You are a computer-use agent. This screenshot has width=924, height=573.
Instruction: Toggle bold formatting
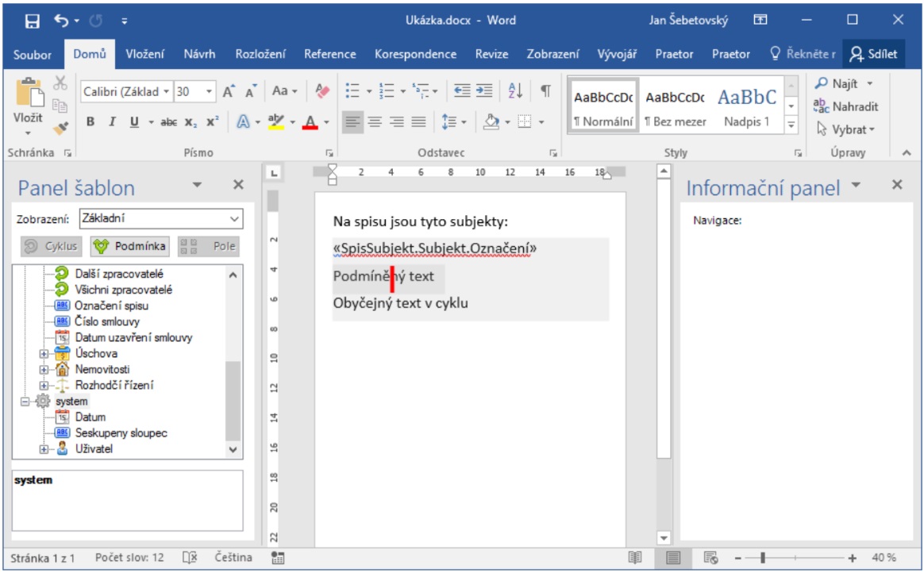point(90,121)
